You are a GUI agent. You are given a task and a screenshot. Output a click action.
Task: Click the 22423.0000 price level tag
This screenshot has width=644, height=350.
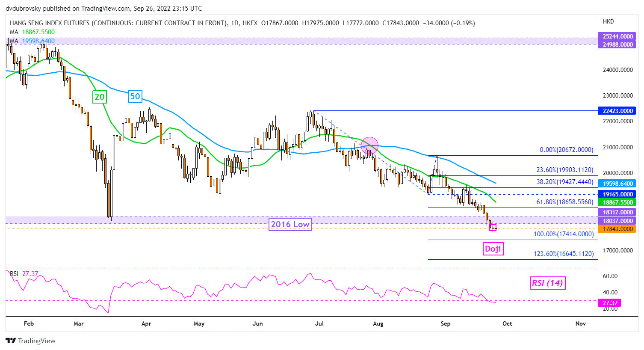pyautogui.click(x=618, y=111)
